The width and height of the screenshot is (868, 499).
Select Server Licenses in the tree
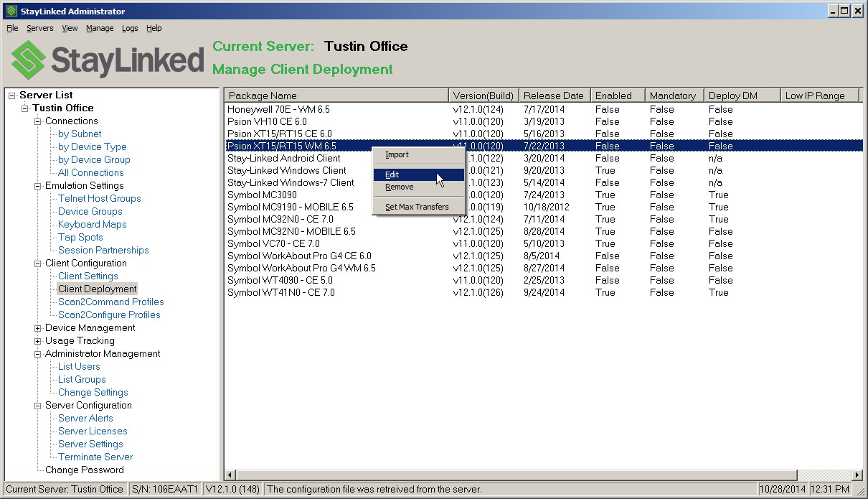(92, 431)
